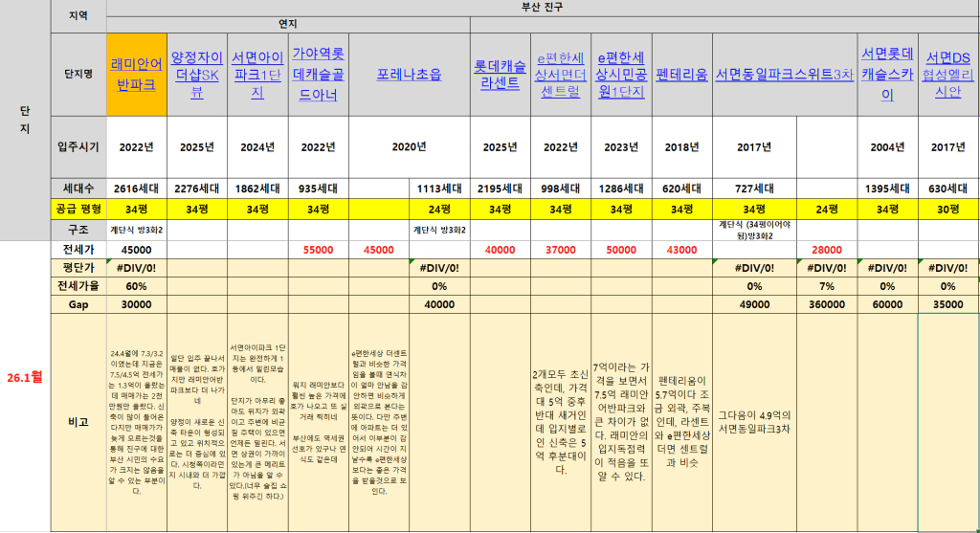The height and width of the screenshot is (533, 980).
Task: Select the 2004년 move-in year cell
Action: pos(887,147)
